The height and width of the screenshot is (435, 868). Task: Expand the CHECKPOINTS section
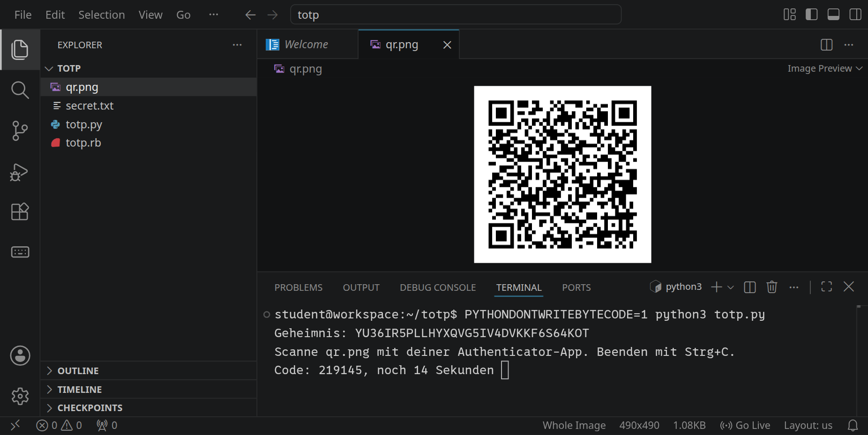click(x=149, y=408)
